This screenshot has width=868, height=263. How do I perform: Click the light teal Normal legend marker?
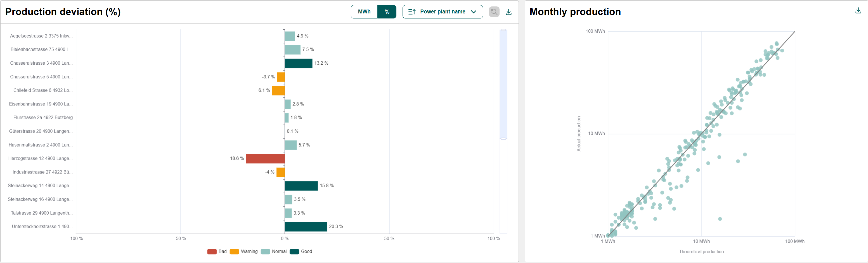[265, 252]
